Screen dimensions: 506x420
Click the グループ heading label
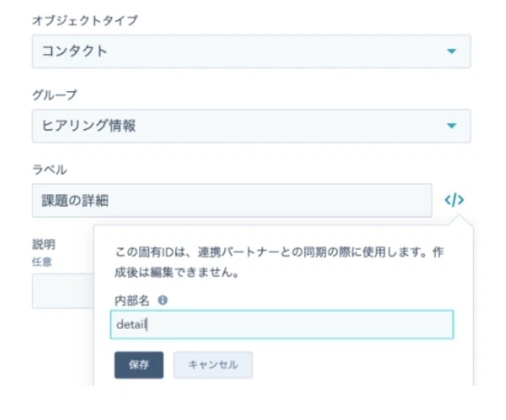tap(55, 94)
